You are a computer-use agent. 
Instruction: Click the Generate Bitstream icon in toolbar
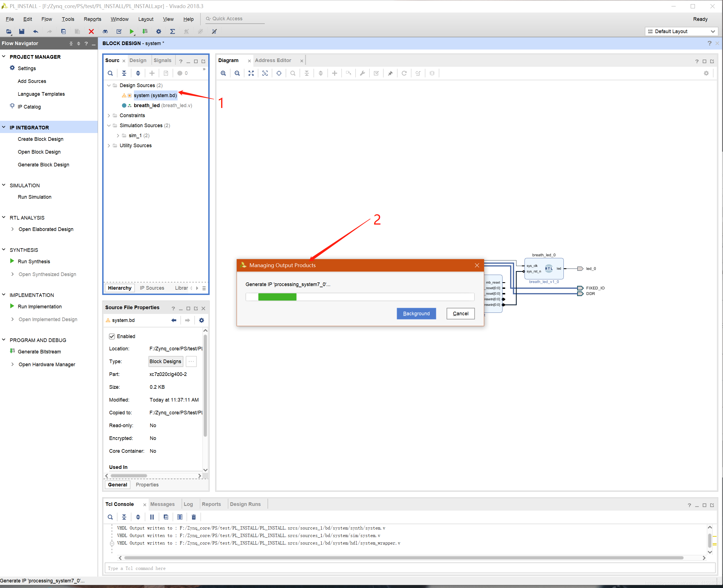click(x=145, y=31)
